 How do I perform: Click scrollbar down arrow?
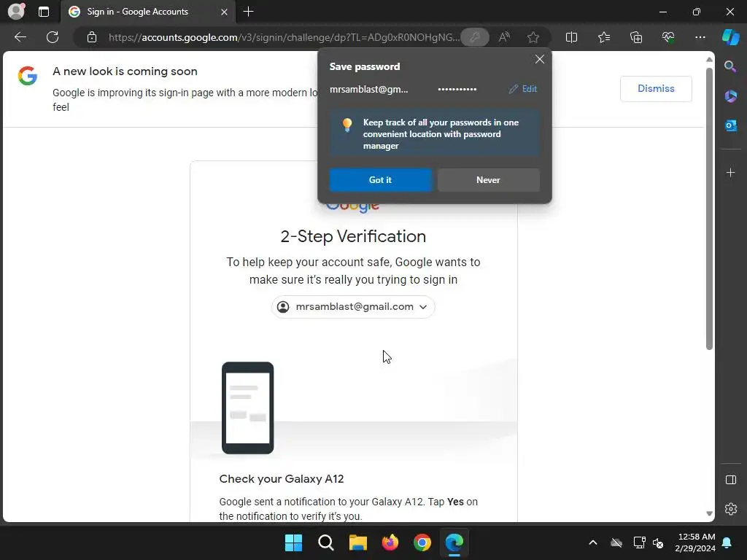pos(709,514)
